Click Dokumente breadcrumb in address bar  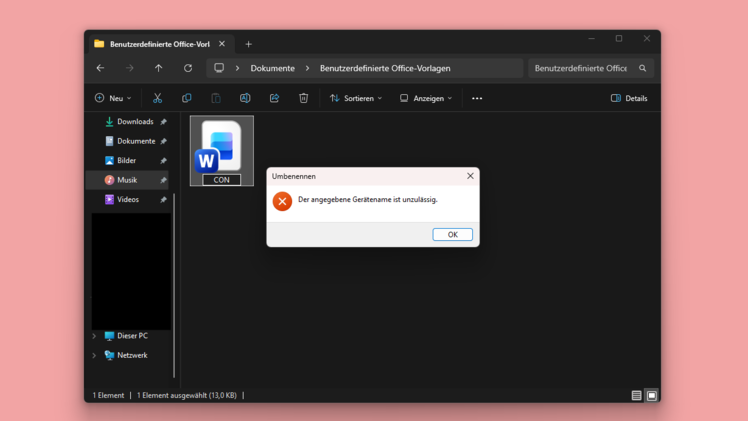click(272, 68)
